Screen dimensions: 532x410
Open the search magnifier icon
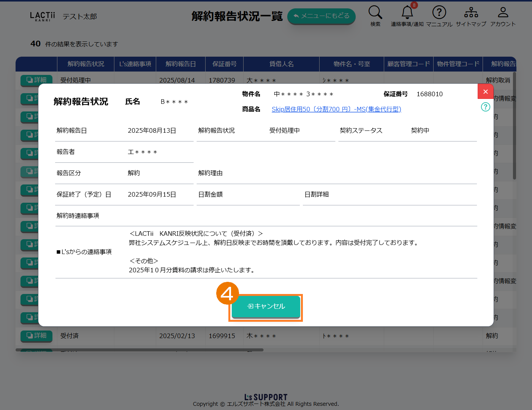pyautogui.click(x=375, y=13)
